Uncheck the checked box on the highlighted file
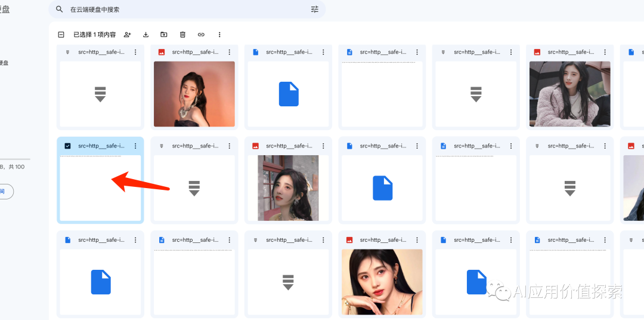 tap(68, 146)
